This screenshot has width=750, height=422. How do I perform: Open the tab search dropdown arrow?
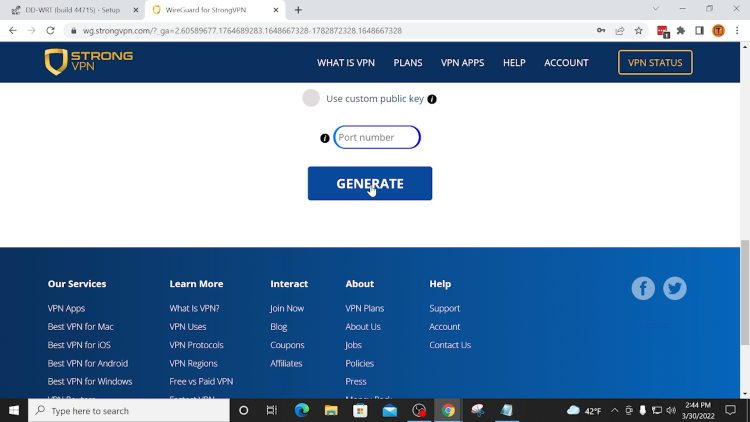click(x=656, y=9)
